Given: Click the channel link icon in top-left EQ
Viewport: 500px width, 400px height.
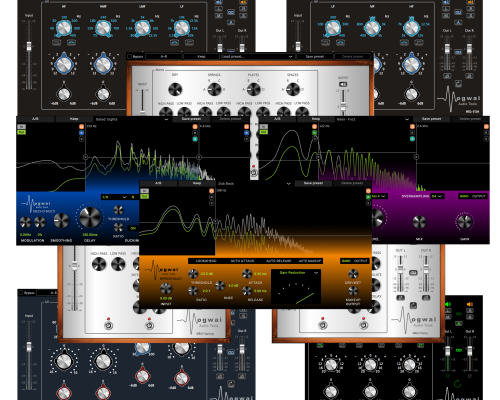Looking at the screenshot, I should [231, 12].
